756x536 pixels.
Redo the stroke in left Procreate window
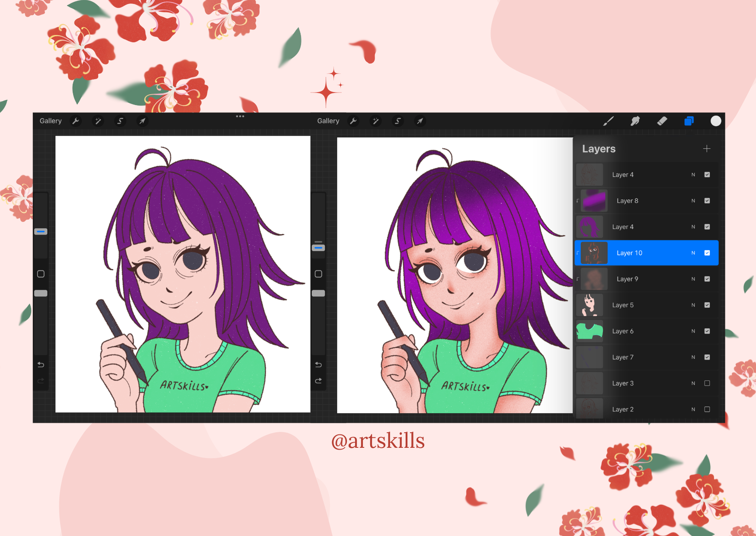click(x=41, y=381)
